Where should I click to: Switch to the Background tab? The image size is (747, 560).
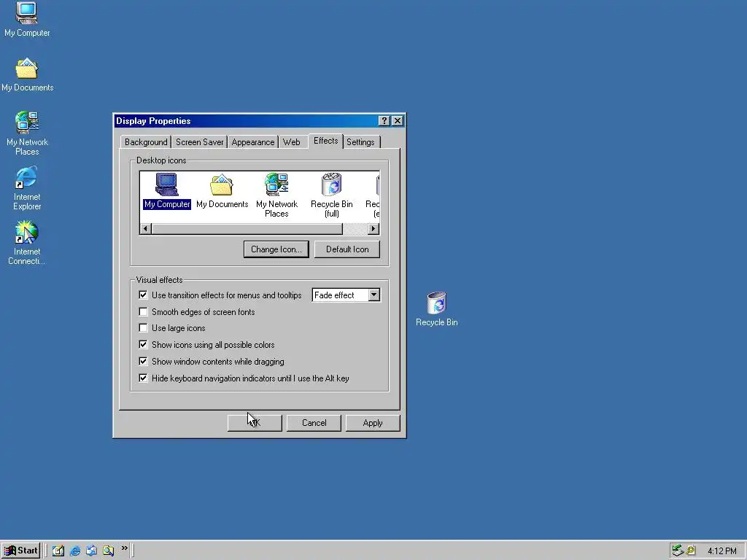[x=146, y=142]
